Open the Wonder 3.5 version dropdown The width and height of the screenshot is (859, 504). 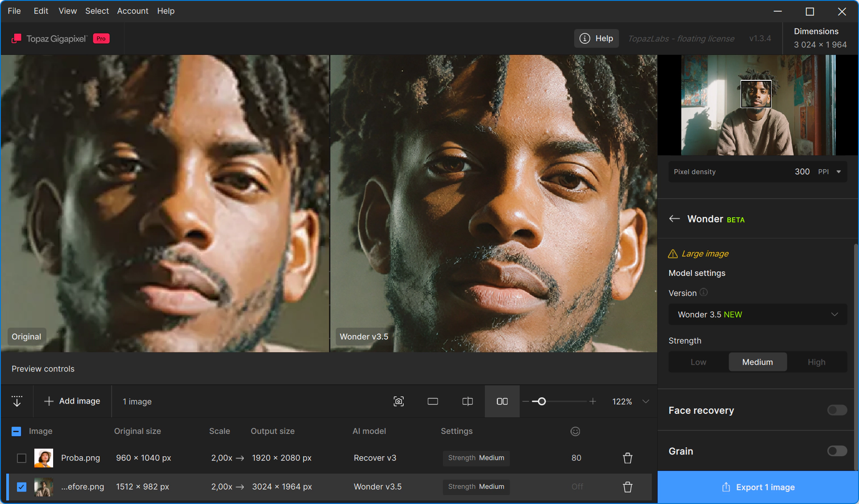tap(758, 315)
